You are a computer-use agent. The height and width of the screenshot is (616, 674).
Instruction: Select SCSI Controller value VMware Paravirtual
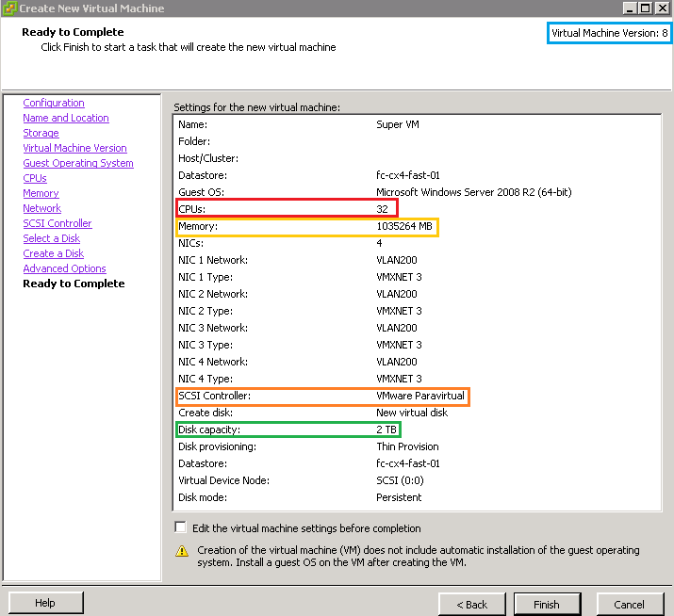pos(420,396)
